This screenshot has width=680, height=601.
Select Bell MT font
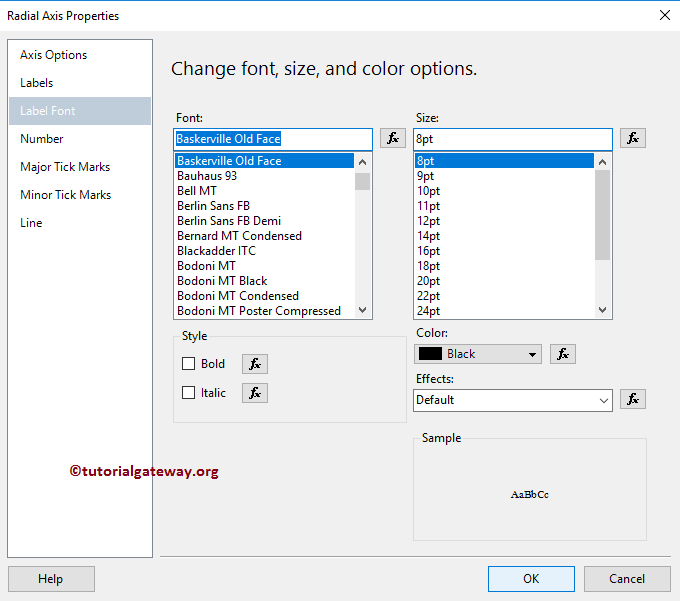(265, 191)
